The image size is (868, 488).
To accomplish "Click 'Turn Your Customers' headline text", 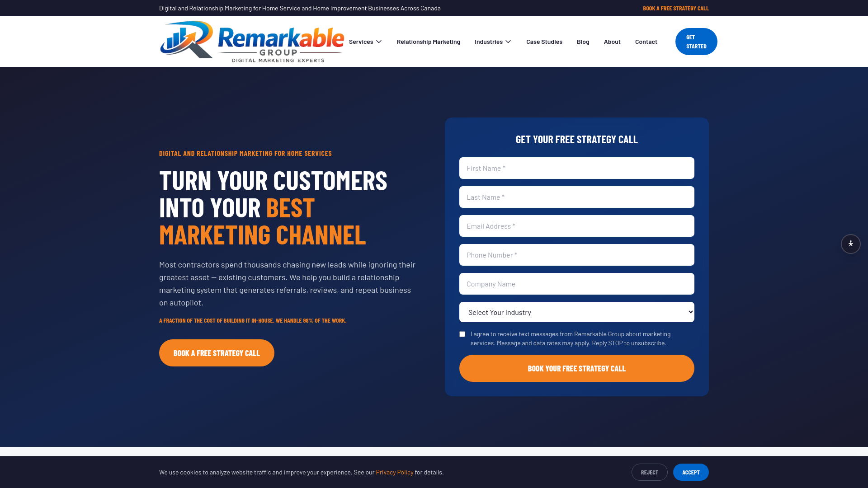I will point(273,180).
